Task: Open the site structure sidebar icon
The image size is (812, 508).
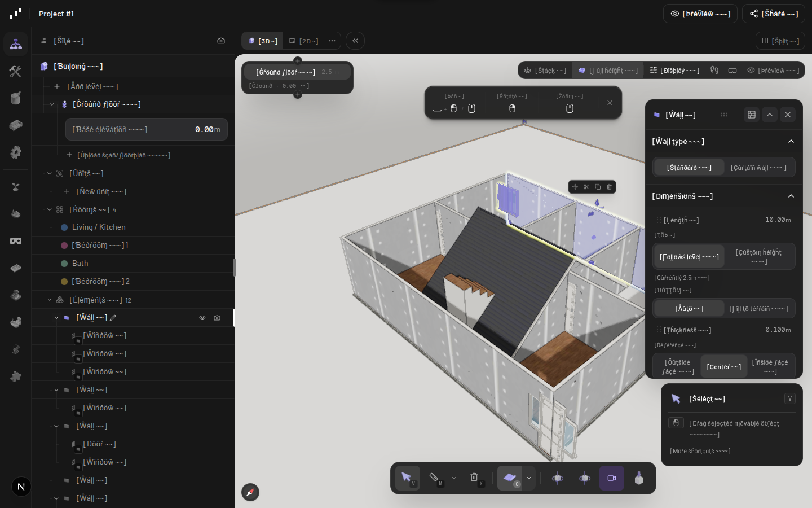Action: click(x=16, y=44)
